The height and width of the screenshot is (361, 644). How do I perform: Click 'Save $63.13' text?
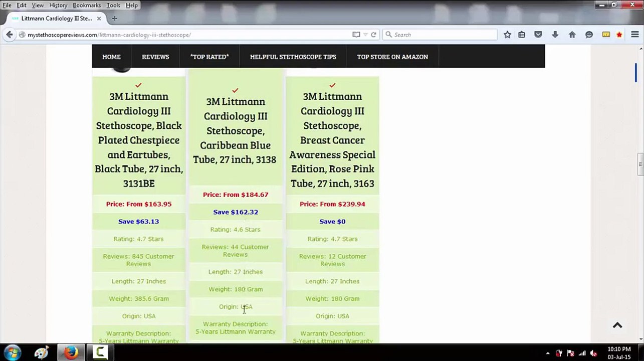(139, 222)
